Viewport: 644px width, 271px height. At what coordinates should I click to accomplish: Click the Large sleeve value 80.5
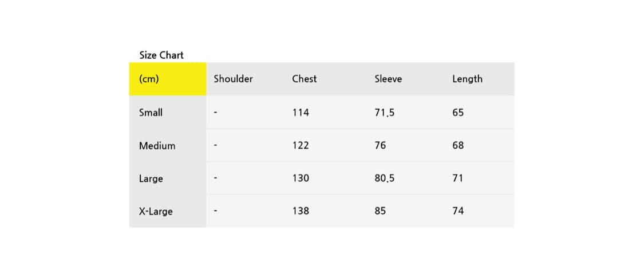pos(384,178)
